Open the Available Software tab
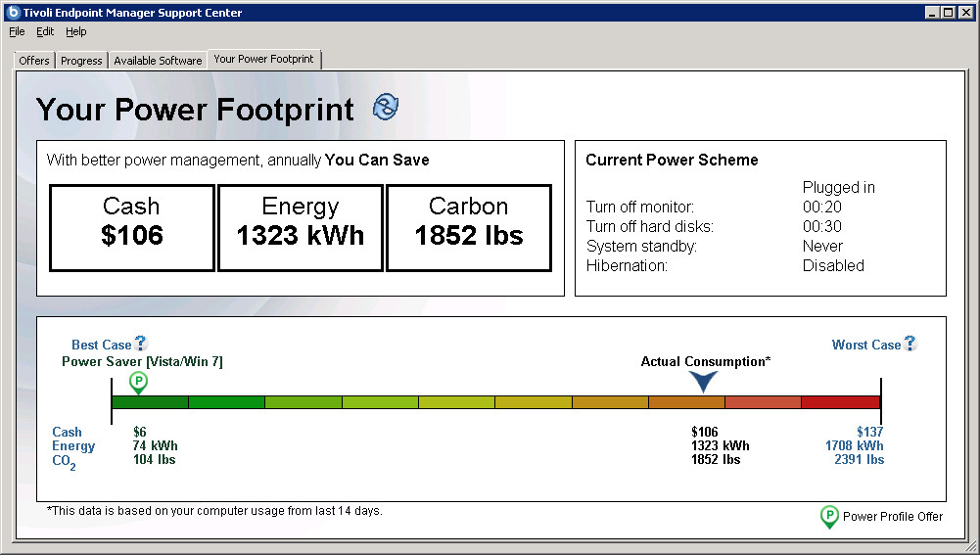 pyautogui.click(x=158, y=61)
